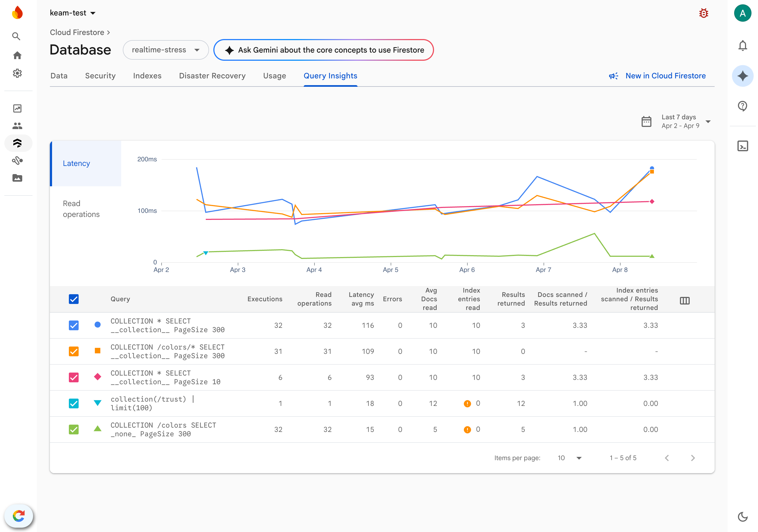Open the realtime-stress database dropdown

coord(165,50)
